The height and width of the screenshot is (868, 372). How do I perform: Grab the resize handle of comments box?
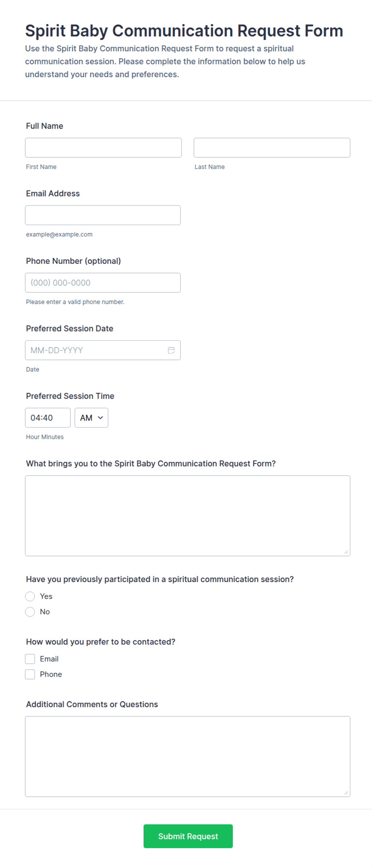pyautogui.click(x=346, y=793)
